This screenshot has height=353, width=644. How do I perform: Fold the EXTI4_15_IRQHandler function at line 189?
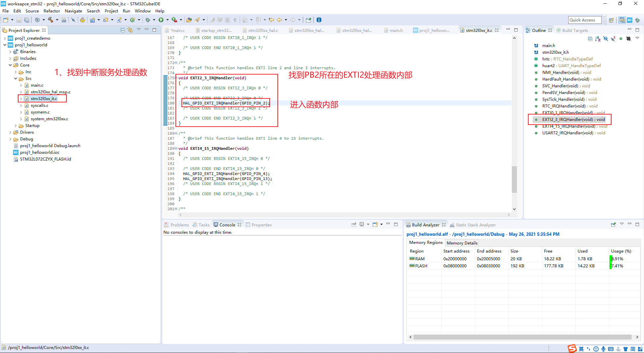(x=176, y=148)
